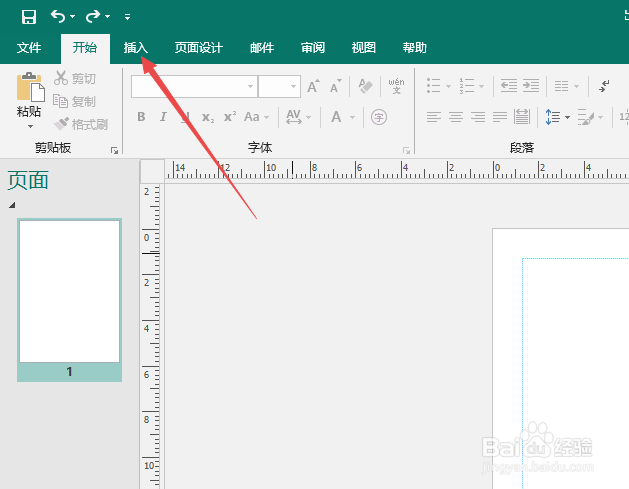This screenshot has height=489, width=629.
Task: Click the distribute alignment icon
Action: [522, 117]
